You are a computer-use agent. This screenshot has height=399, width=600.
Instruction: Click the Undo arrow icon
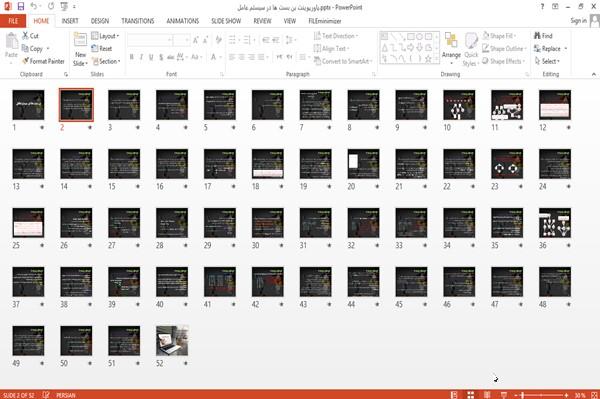[x=34, y=7]
